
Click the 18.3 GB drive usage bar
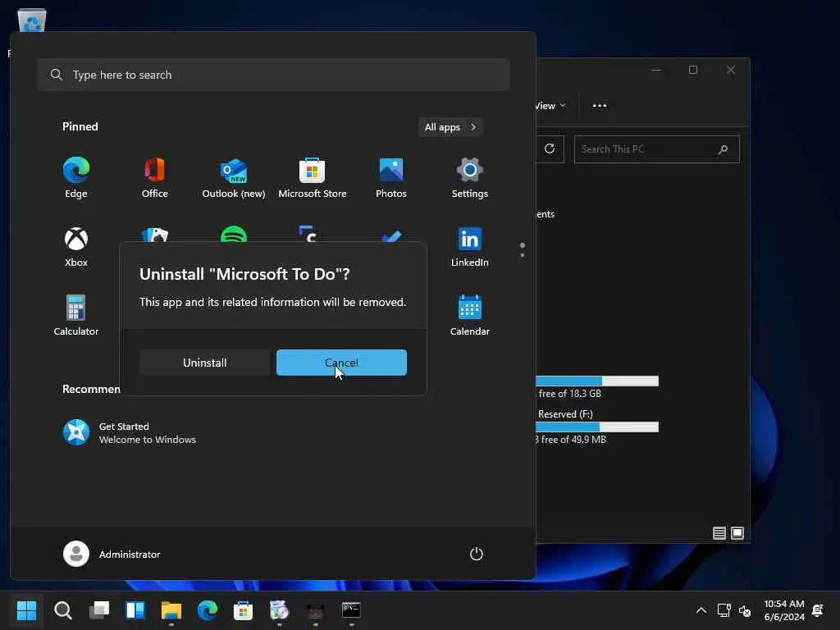597,381
